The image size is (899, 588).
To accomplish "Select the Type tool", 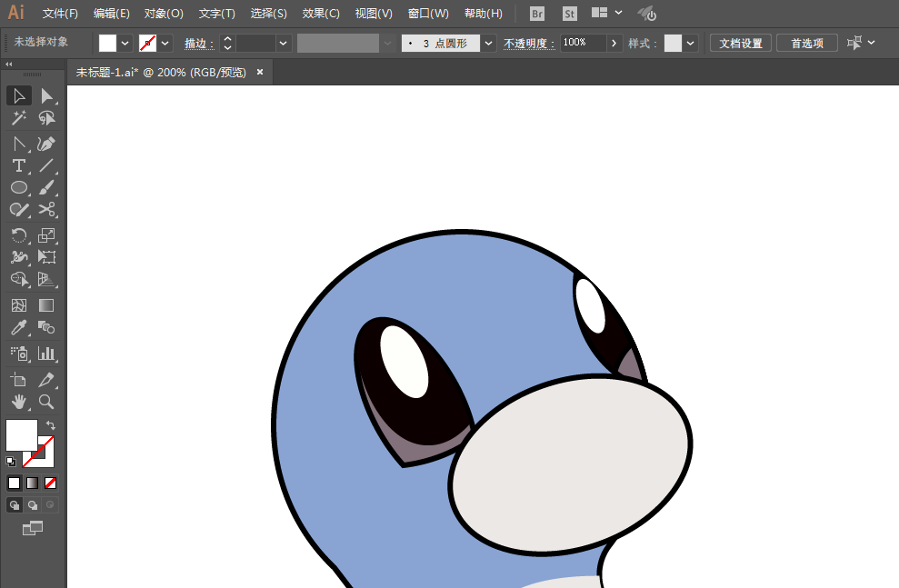I will coord(19,165).
